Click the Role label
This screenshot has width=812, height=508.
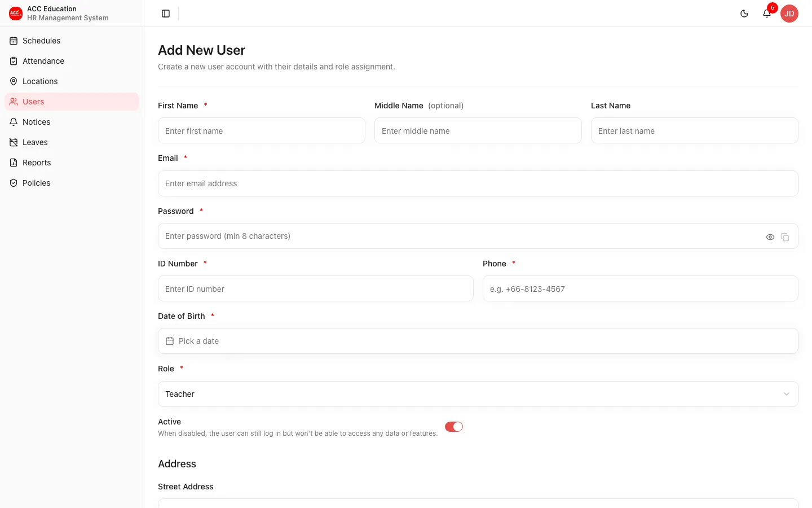(166, 369)
